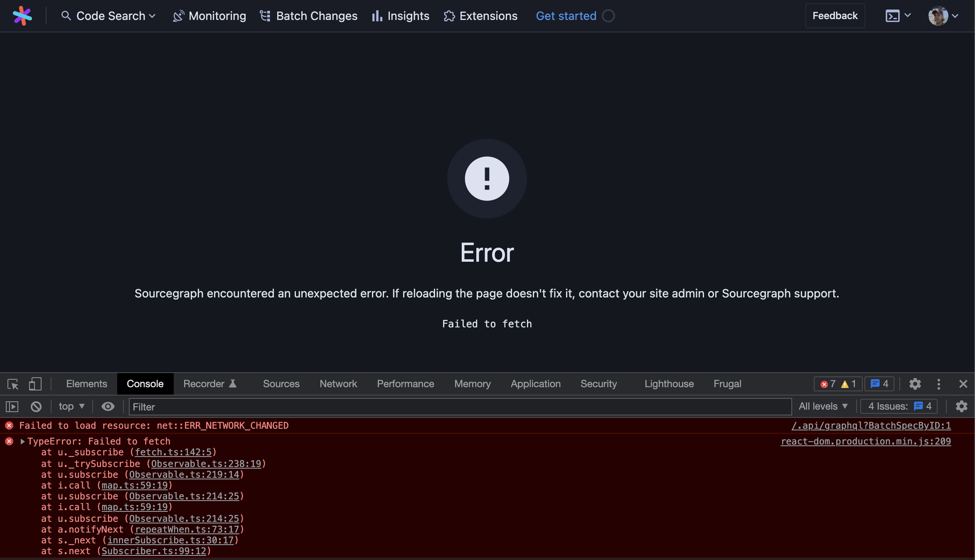Click the inspect element picker icon
This screenshot has height=560, width=975.
click(x=13, y=384)
